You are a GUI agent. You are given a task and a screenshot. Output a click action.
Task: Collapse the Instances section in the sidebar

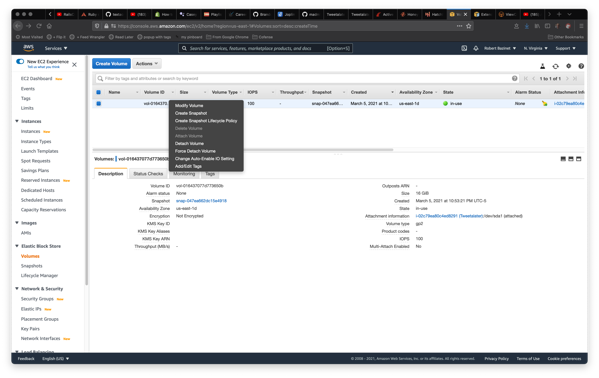[17, 121]
